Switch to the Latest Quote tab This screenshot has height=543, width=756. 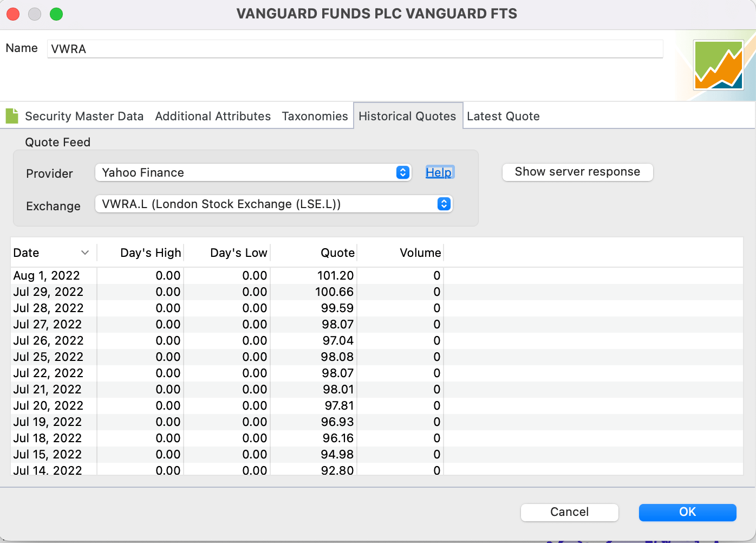[x=503, y=116]
